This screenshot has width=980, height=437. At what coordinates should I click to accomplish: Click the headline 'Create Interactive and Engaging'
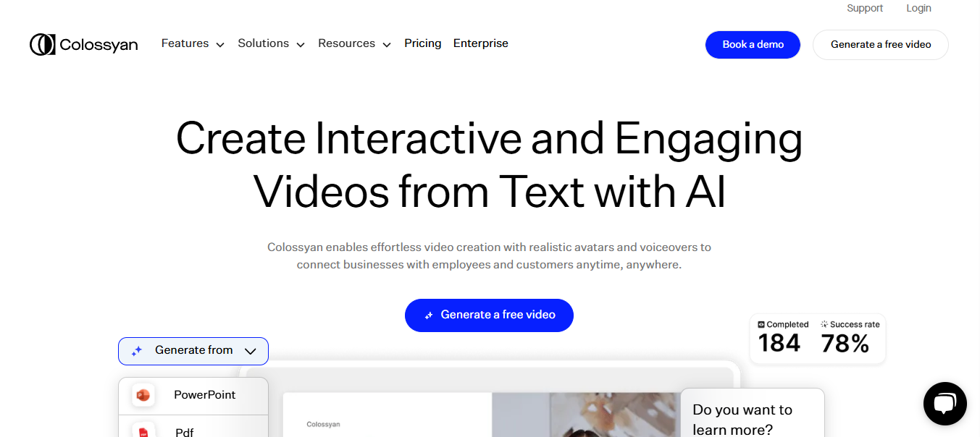pos(490,138)
